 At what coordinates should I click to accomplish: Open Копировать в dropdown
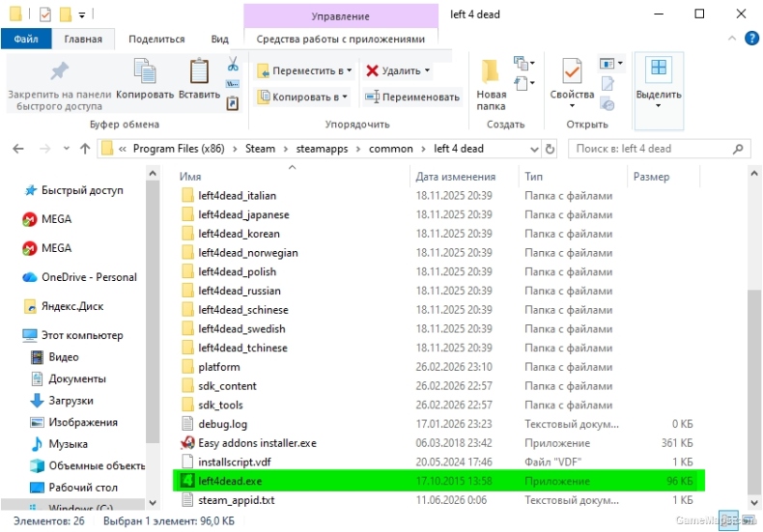[x=302, y=97]
